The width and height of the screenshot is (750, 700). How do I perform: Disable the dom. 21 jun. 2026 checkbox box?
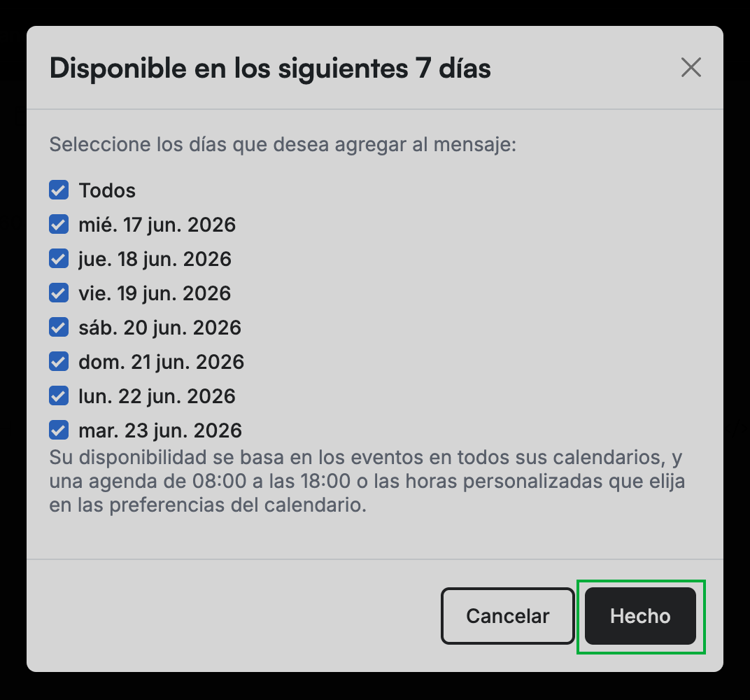click(x=59, y=362)
